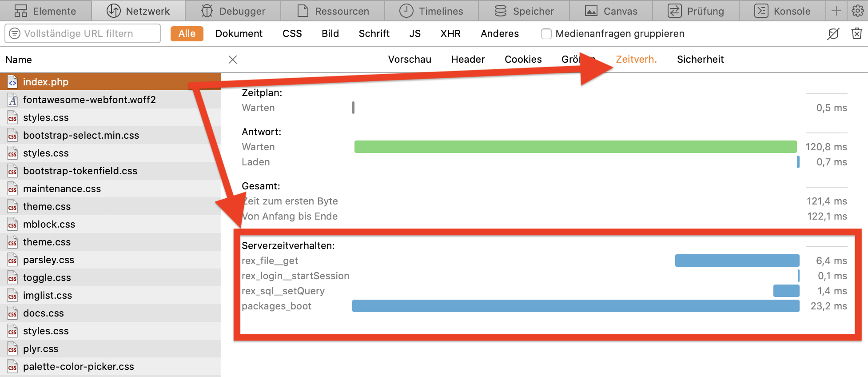
Task: Click the 'Von Anfang bis Ende' label
Action: pos(290,216)
